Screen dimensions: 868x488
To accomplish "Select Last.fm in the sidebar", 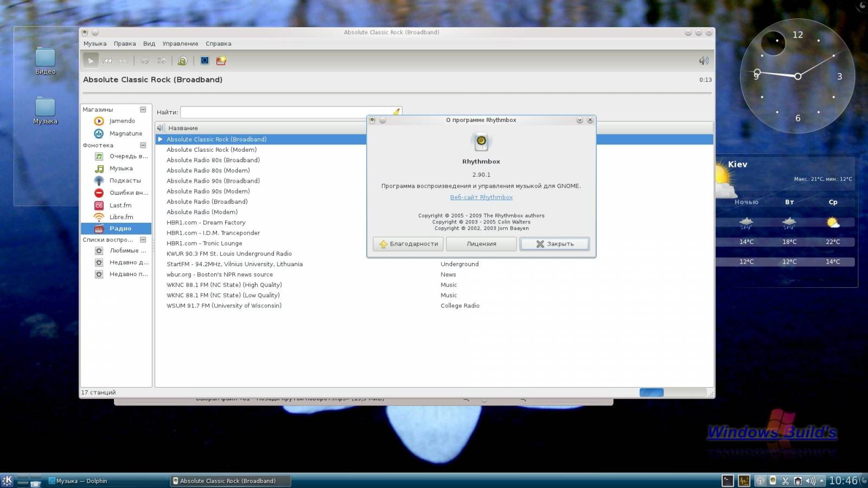I will [116, 206].
